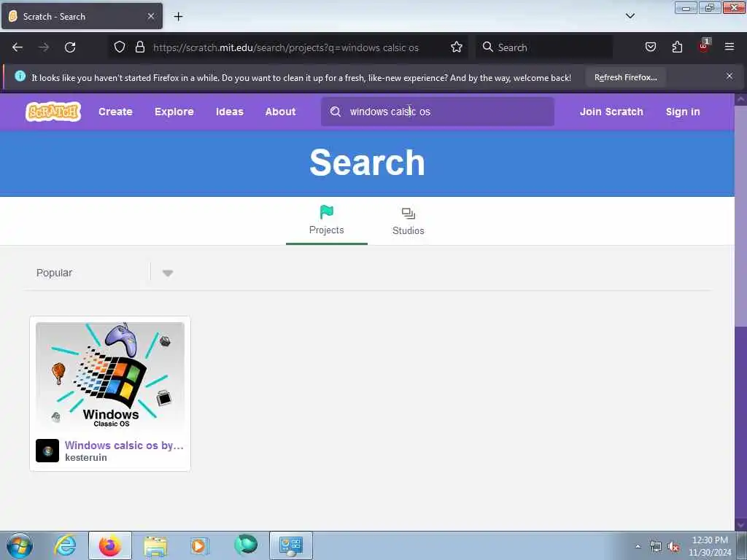Open the About menu item
747x560 pixels.
[280, 112]
